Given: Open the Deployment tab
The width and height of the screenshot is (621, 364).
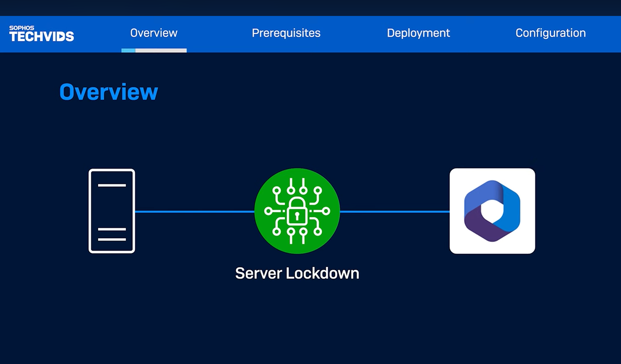Looking at the screenshot, I should point(418,33).
